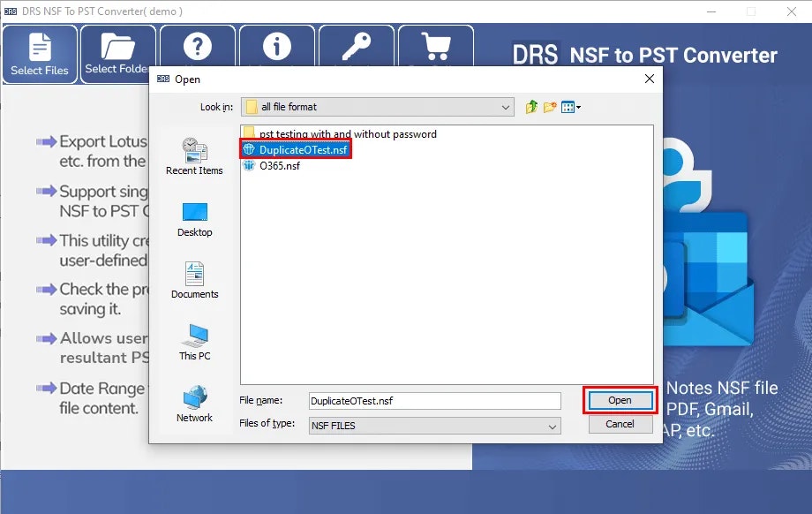Open This PC in the dialog sidebar

tap(195, 343)
